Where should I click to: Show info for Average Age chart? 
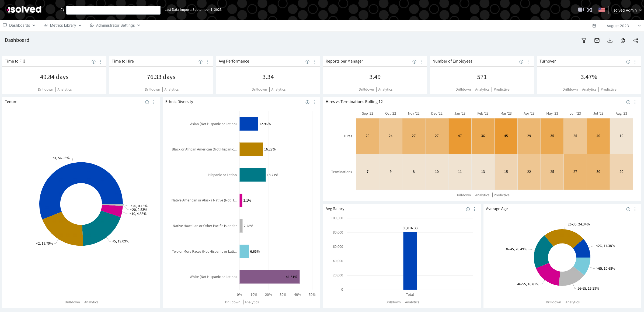click(628, 209)
